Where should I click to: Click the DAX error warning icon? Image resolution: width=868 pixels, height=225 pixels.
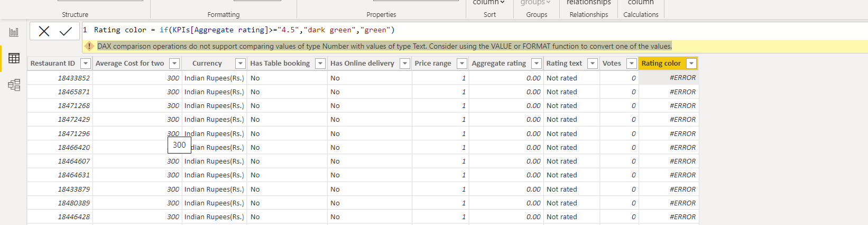click(89, 46)
